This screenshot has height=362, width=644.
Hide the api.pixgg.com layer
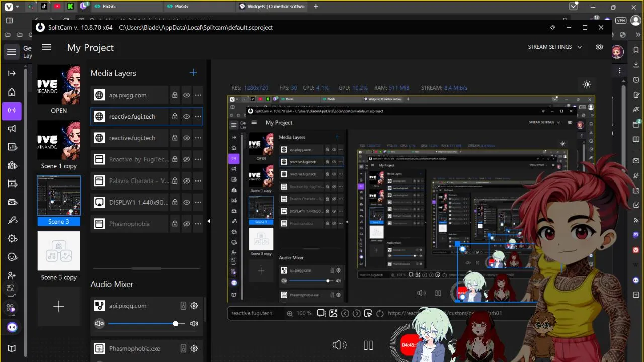(x=186, y=95)
